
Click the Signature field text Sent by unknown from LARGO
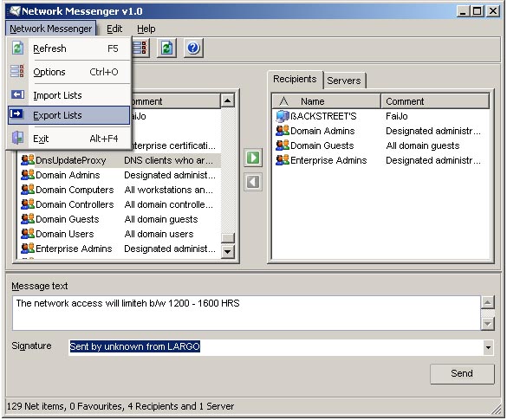(135, 346)
